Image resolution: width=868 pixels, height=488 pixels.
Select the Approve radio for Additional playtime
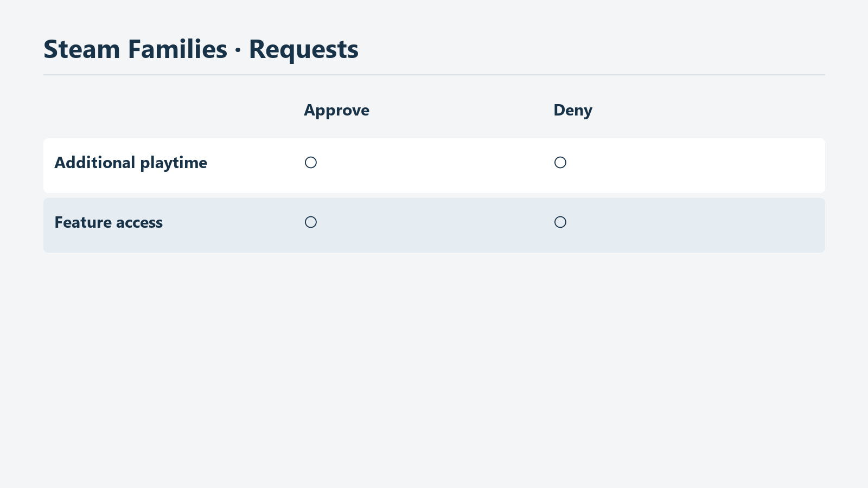point(311,163)
